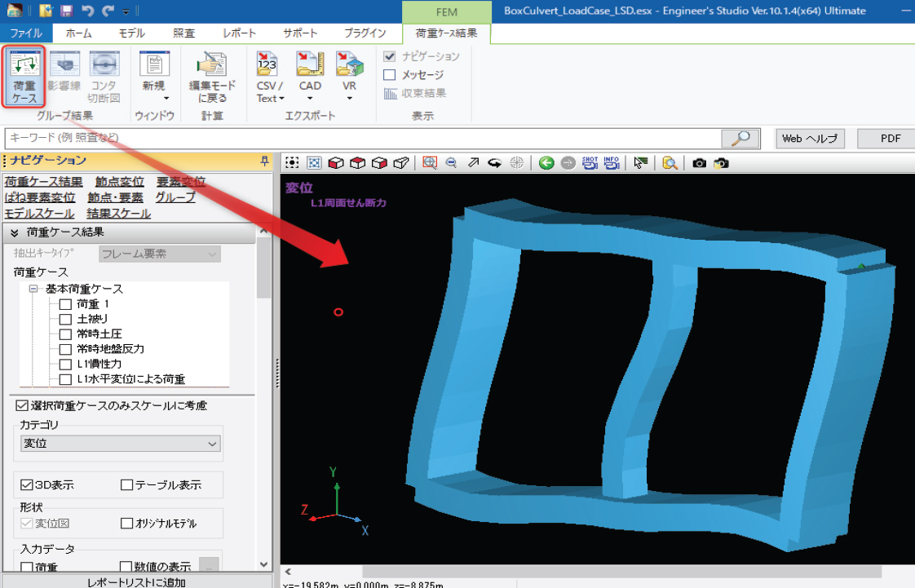Image resolution: width=915 pixels, height=588 pixels.
Task: Open the search magnifier tool in viewer toolbar
Action: [670, 163]
